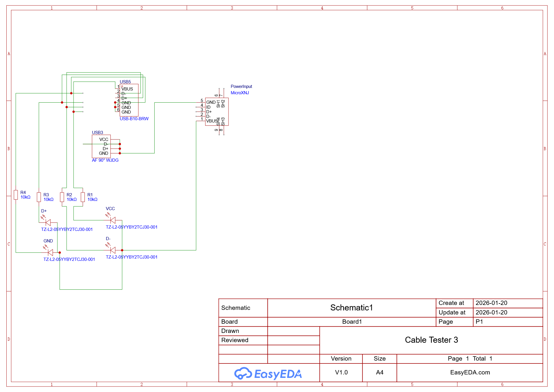Select the USB3 connector body

(101, 146)
